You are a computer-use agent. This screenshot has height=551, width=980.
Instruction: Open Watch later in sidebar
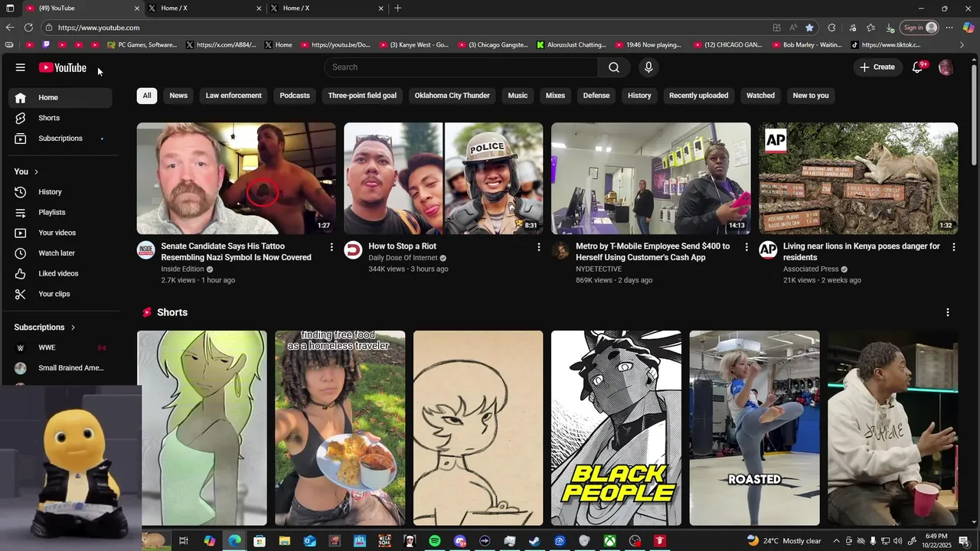(x=60, y=253)
